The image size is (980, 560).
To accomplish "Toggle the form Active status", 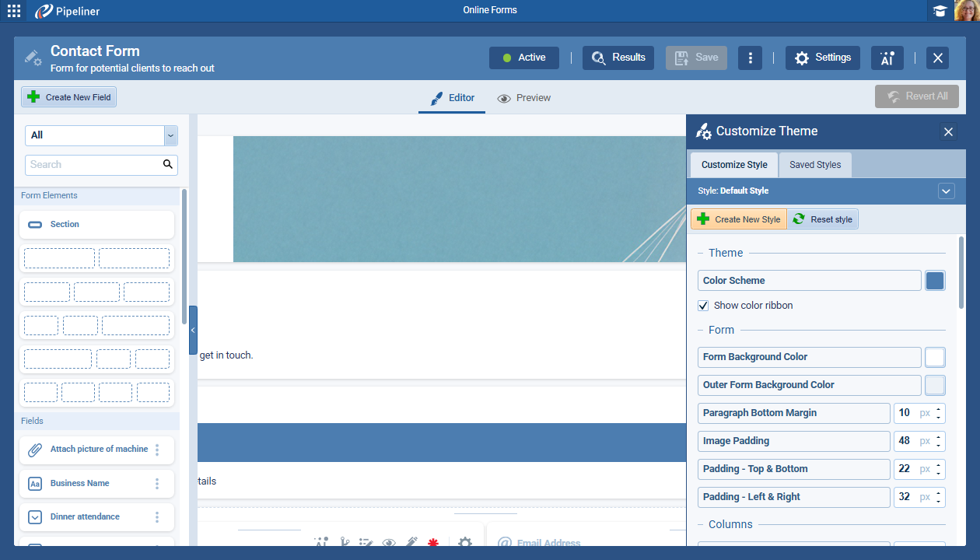I will pyautogui.click(x=523, y=58).
